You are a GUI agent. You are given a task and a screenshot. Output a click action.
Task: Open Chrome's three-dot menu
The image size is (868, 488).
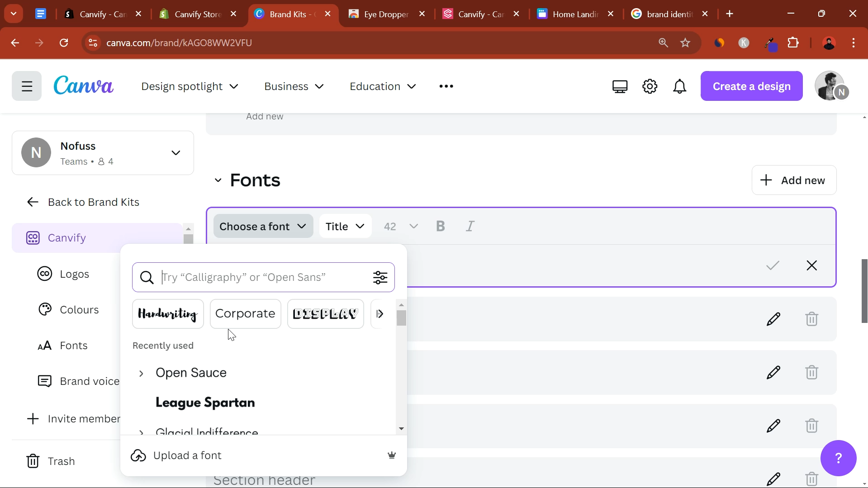click(854, 43)
